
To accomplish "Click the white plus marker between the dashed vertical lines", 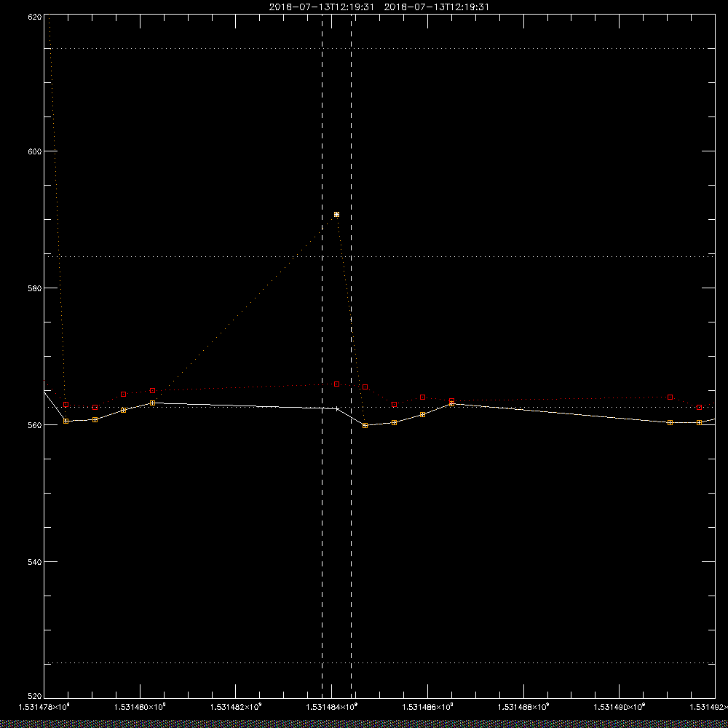I will point(336,408).
